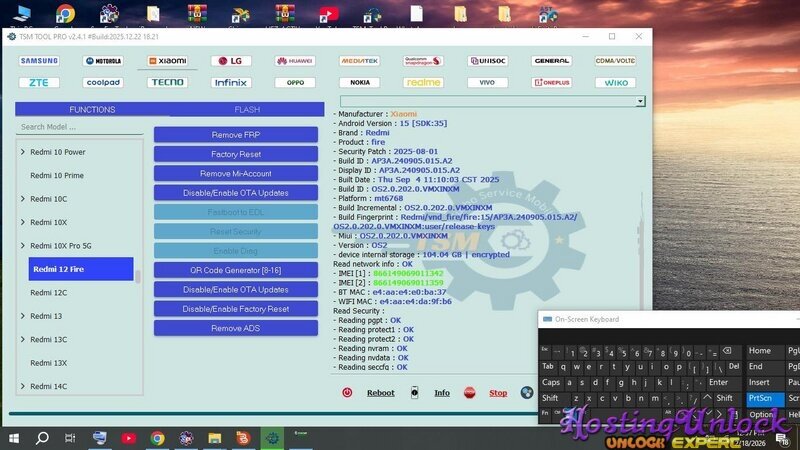The width and height of the screenshot is (800, 450).
Task: Click the Realme brand icon
Action: click(423, 83)
